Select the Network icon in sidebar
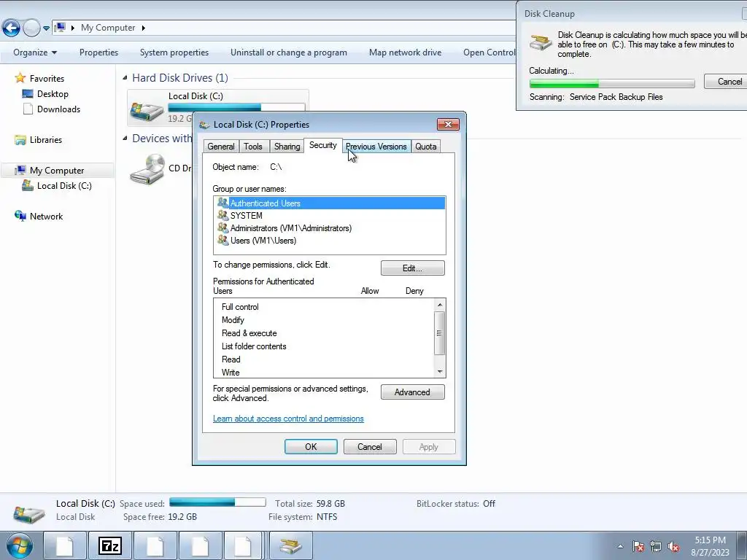Image resolution: width=747 pixels, height=560 pixels. pyautogui.click(x=20, y=216)
